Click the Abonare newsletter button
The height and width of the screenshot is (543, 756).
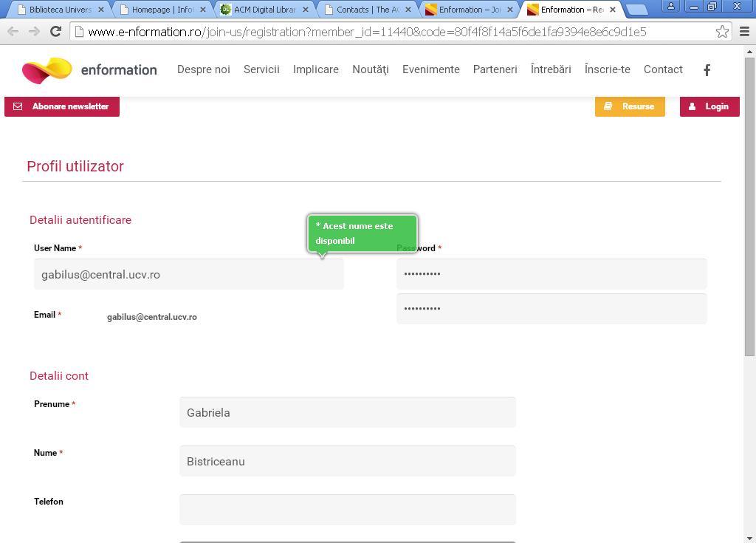pyautogui.click(x=62, y=106)
